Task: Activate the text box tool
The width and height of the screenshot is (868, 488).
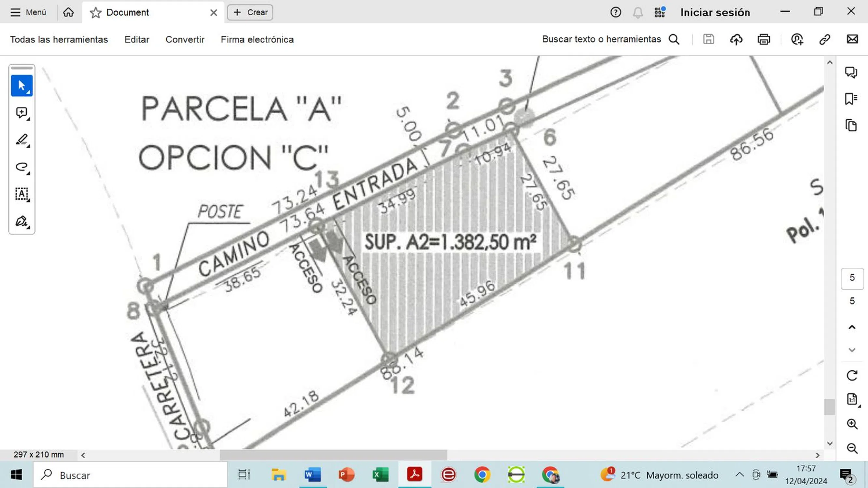Action: point(21,194)
